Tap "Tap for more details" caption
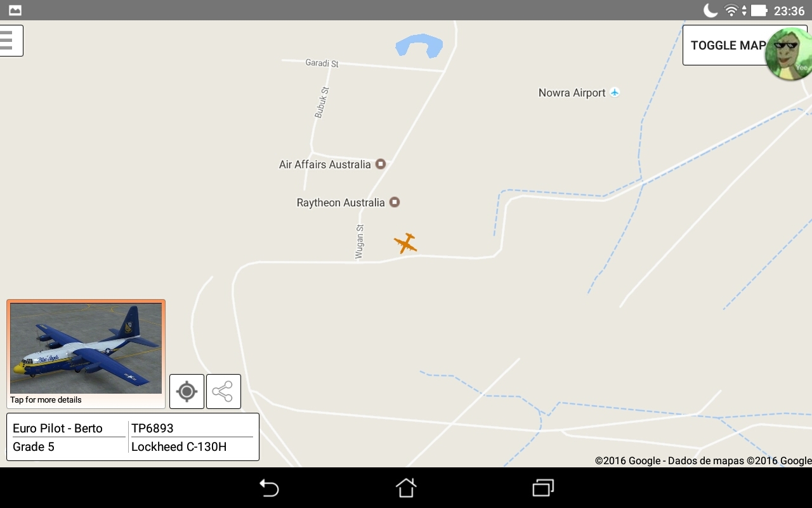Image resolution: width=812 pixels, height=508 pixels. (x=46, y=400)
